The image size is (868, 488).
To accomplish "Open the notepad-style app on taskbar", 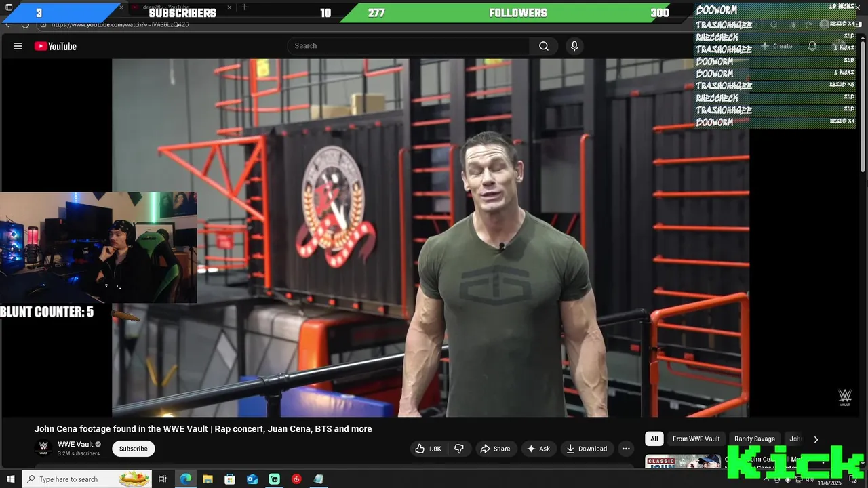I will pyautogui.click(x=319, y=479).
